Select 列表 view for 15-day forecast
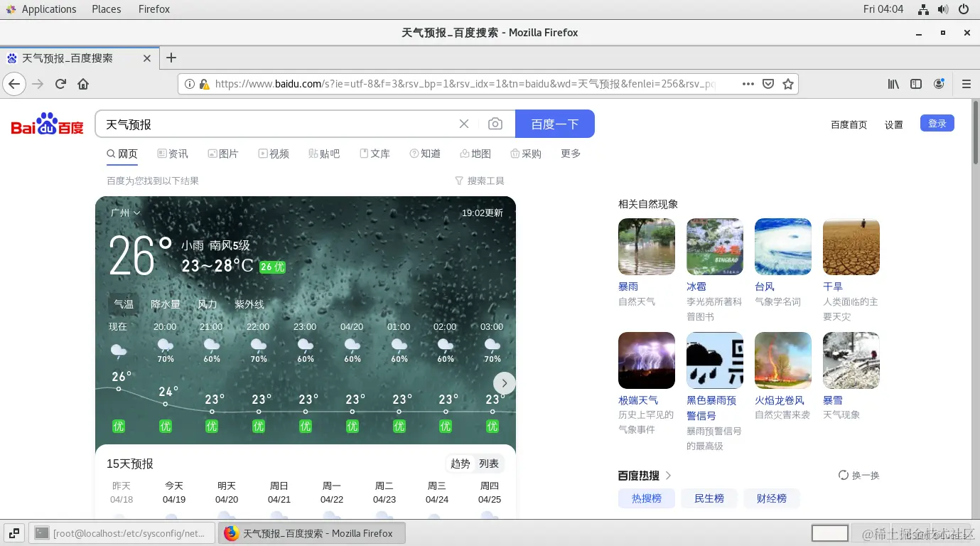Viewport: 980px width, 546px height. 489,464
